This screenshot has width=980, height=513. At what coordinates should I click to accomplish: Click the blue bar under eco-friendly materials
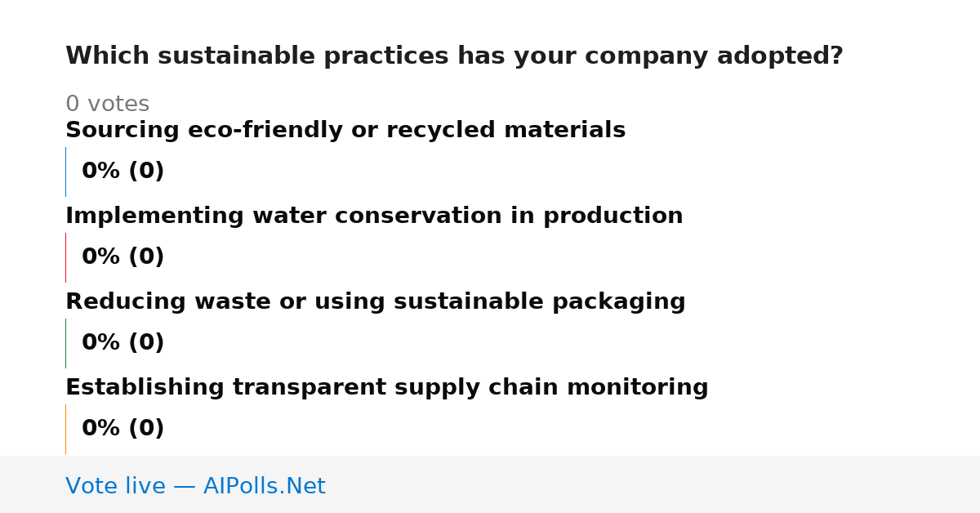(x=65, y=172)
